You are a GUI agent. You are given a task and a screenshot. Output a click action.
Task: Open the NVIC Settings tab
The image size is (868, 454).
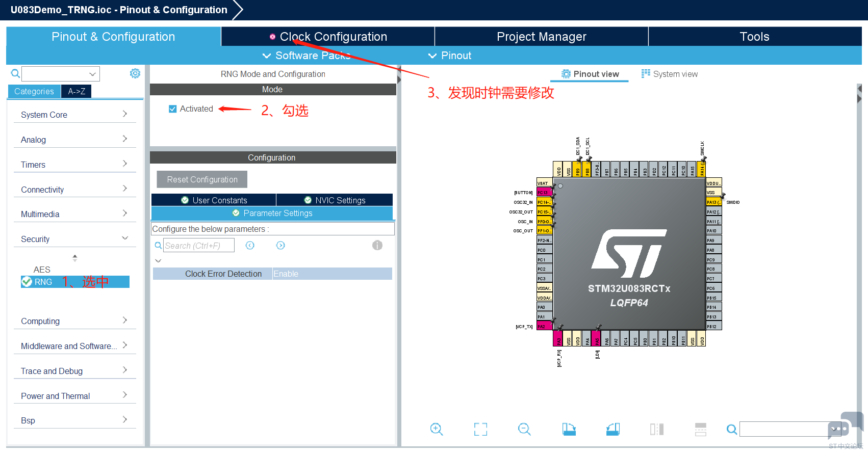tap(335, 200)
